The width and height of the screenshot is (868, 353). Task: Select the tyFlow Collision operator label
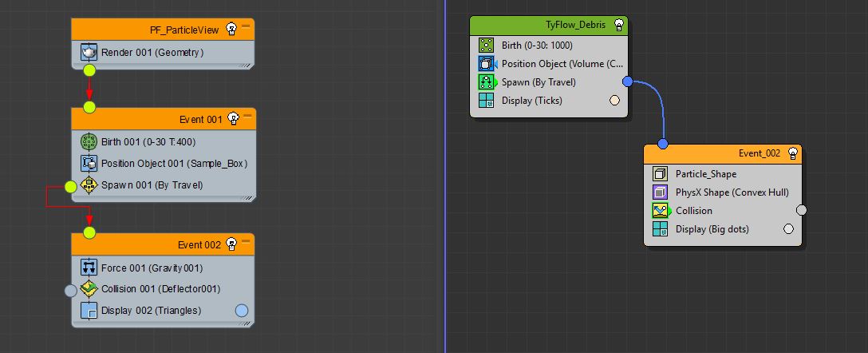[693, 211]
